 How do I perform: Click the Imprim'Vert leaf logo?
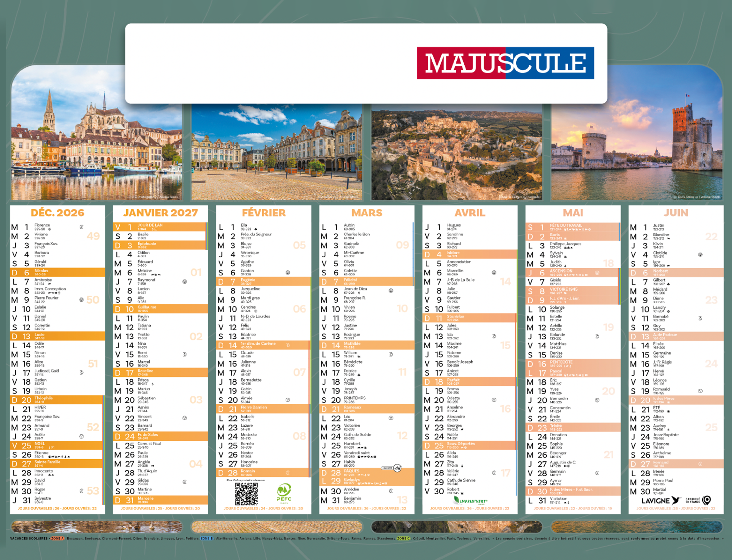(x=457, y=500)
